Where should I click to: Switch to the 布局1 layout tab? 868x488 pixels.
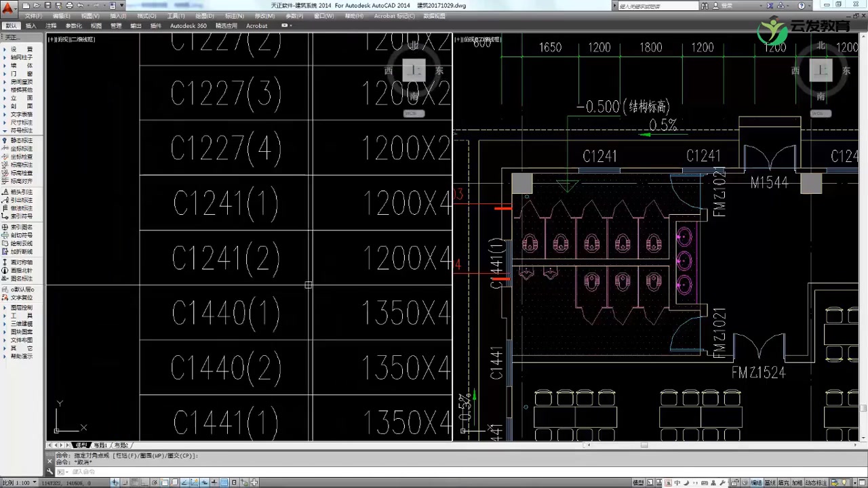(100, 445)
